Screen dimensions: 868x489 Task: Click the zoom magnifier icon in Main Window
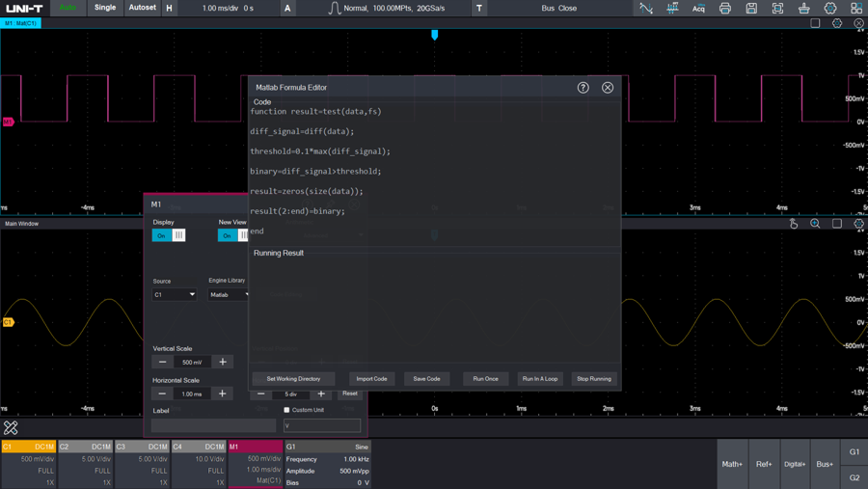[x=815, y=224]
